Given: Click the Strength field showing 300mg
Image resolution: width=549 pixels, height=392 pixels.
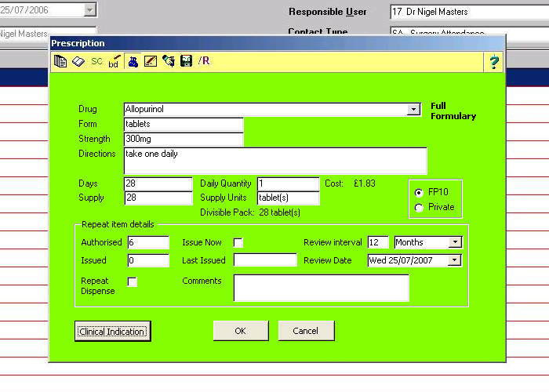Looking at the screenshot, I should pos(184,140).
